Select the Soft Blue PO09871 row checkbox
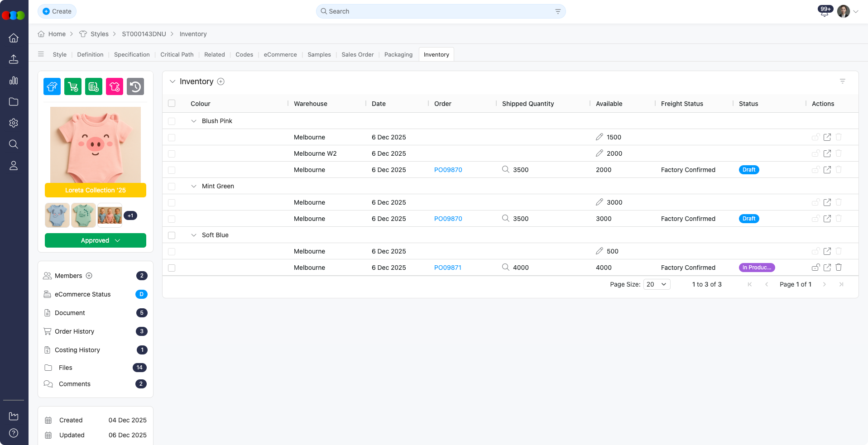The image size is (868, 445). point(172,268)
